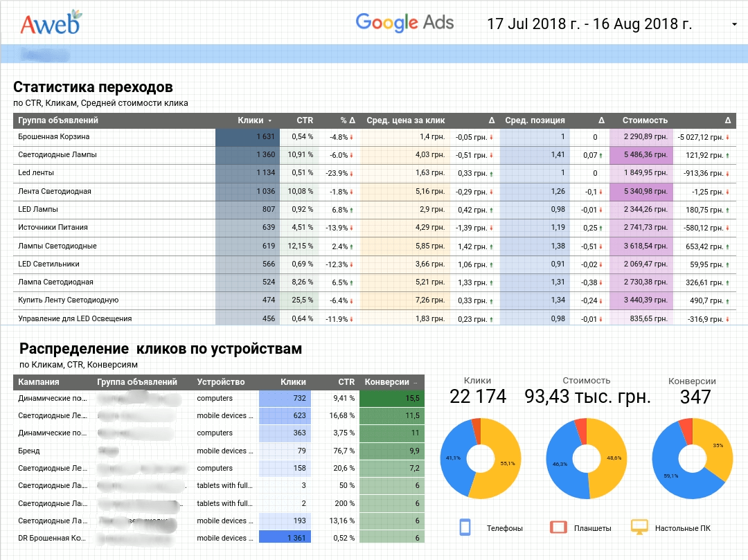Click the yellow desktop monitor legend icon
The width and height of the screenshot is (748, 560).
[x=639, y=527]
